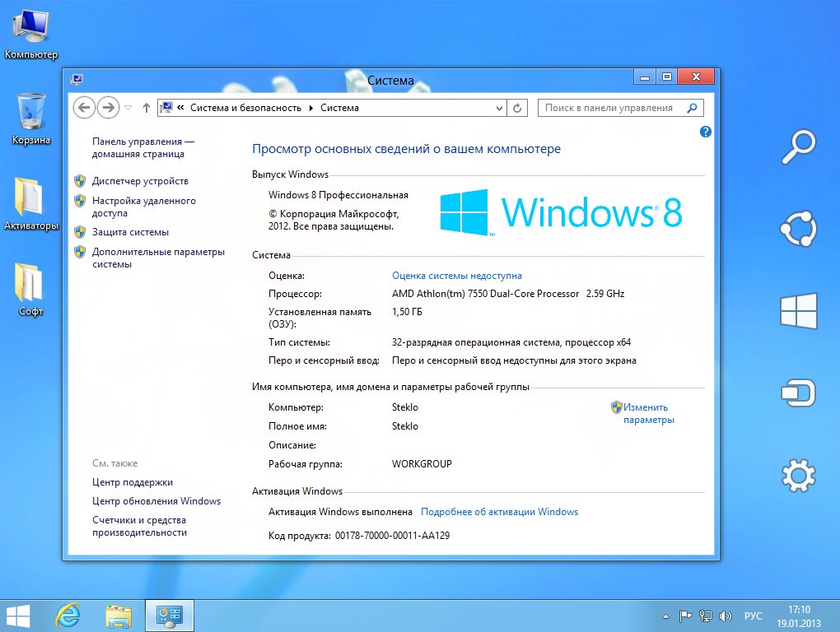Click the Windows 8 logo image
The image size is (840, 632).
pyautogui.click(x=561, y=212)
